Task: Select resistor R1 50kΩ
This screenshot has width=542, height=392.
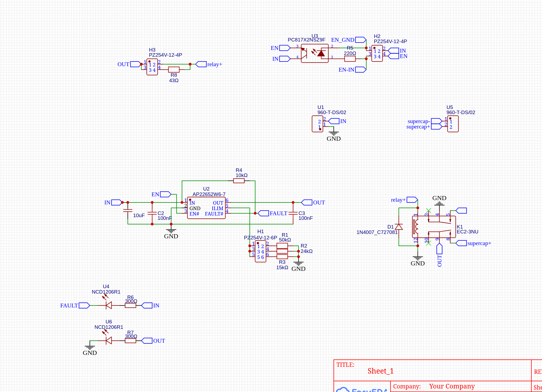Action: click(282, 246)
